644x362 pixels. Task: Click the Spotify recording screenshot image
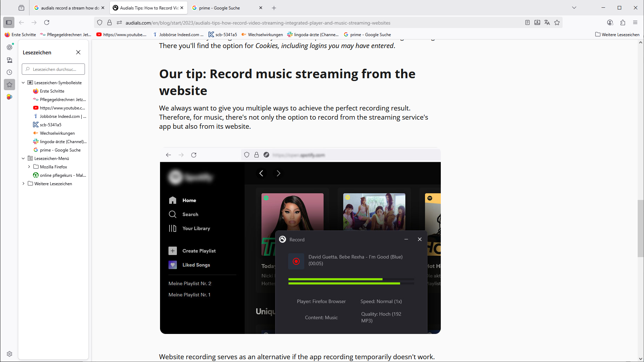[300, 241]
